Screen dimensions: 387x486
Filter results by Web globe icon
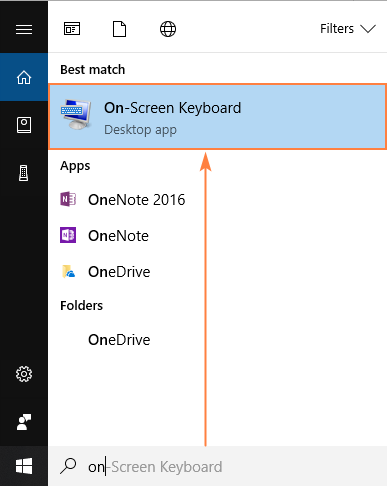tap(168, 29)
